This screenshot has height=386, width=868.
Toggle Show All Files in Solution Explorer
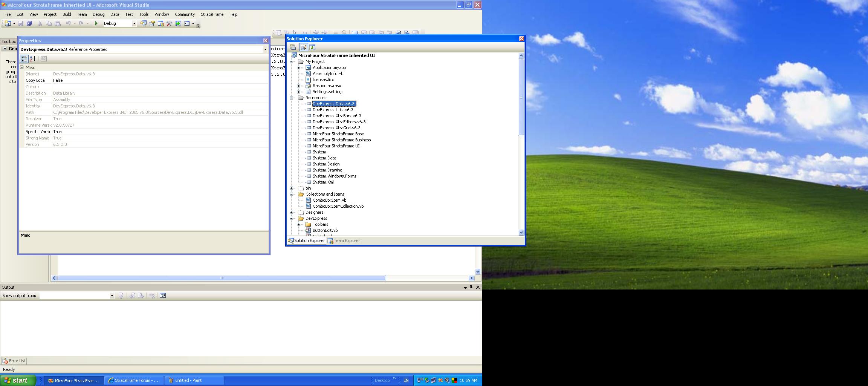pos(304,47)
